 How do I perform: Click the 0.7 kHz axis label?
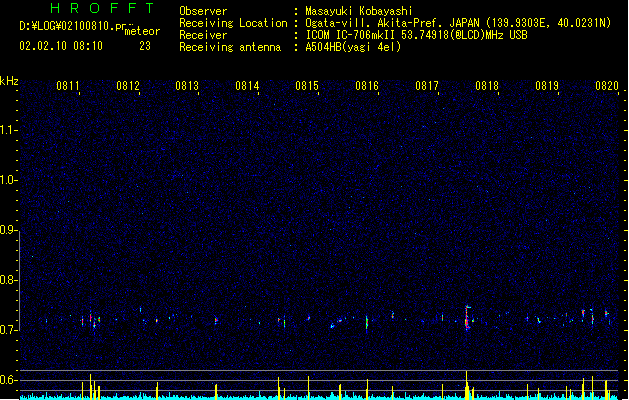click(8, 330)
